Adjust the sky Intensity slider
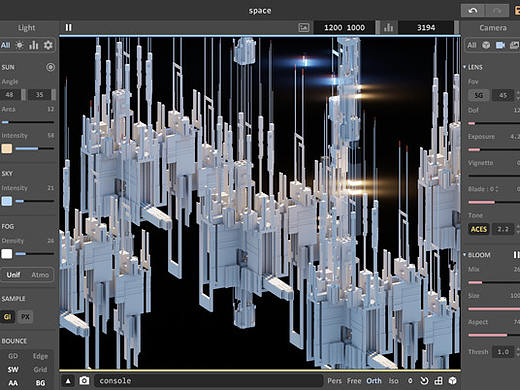 [35, 201]
